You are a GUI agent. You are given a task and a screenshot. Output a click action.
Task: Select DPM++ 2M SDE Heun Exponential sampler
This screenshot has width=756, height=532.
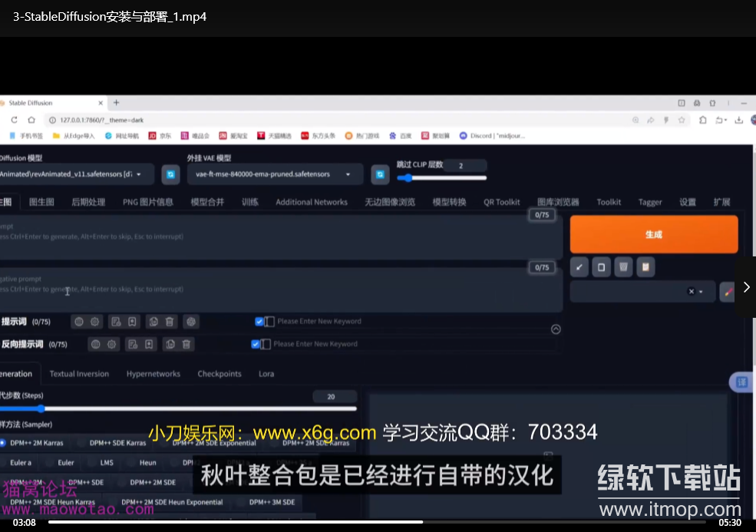click(167, 502)
